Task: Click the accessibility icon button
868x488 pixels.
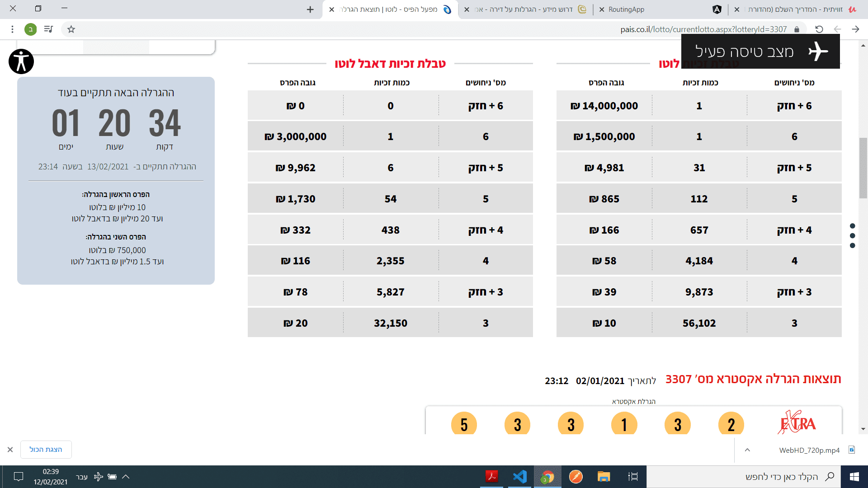Action: point(21,61)
